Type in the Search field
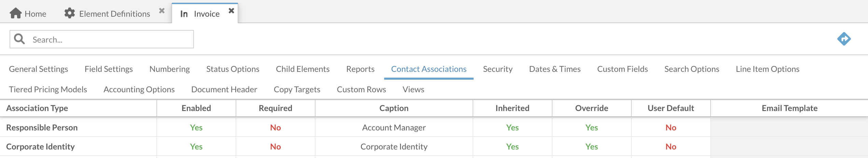This screenshot has width=868, height=158. click(109, 39)
